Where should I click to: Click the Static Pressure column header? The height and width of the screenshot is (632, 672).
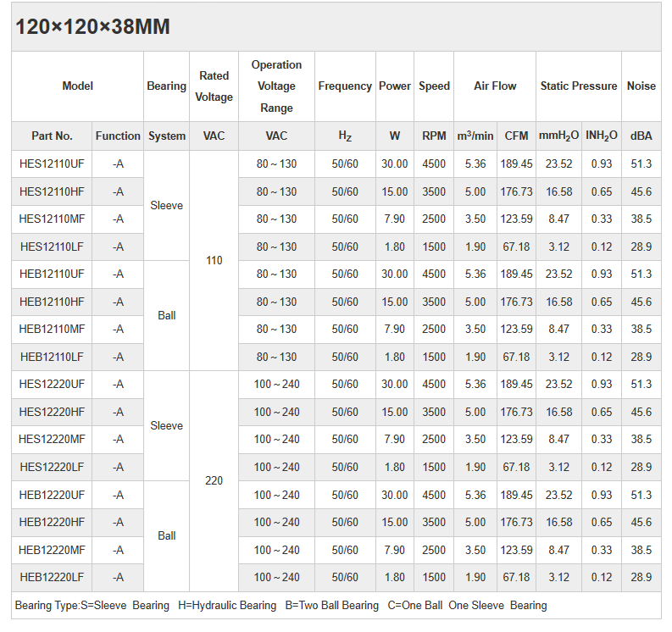click(579, 86)
